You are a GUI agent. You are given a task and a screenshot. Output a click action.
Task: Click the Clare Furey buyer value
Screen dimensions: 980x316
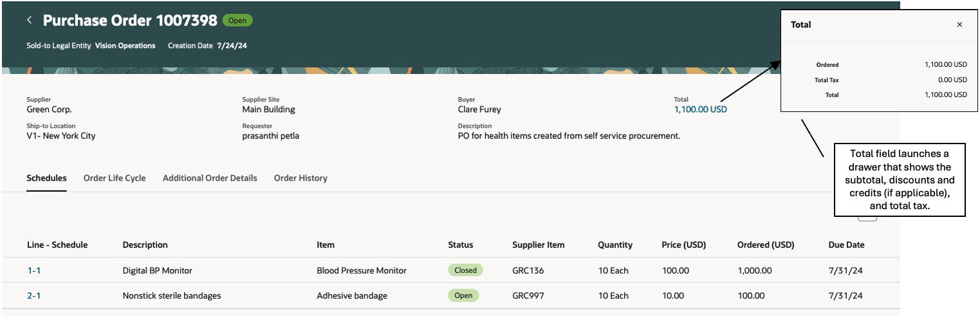[x=479, y=109]
